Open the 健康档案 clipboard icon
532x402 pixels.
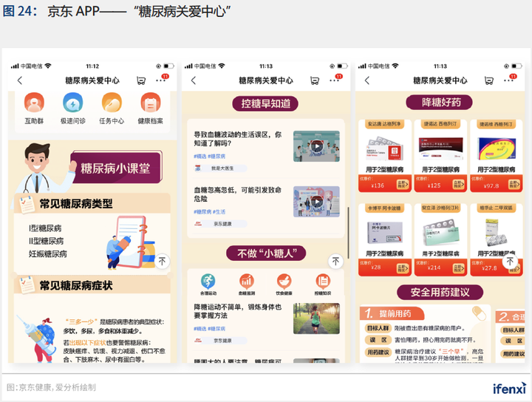(x=150, y=103)
